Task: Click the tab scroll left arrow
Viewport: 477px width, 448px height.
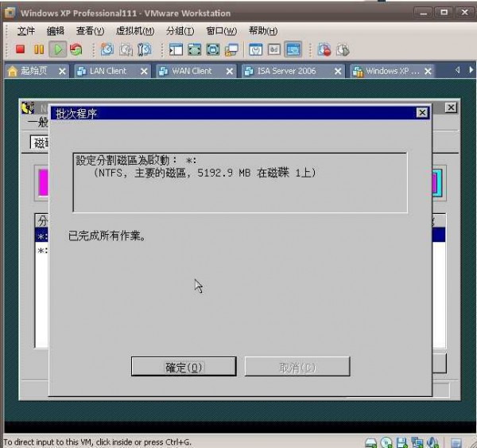Action: pos(458,70)
